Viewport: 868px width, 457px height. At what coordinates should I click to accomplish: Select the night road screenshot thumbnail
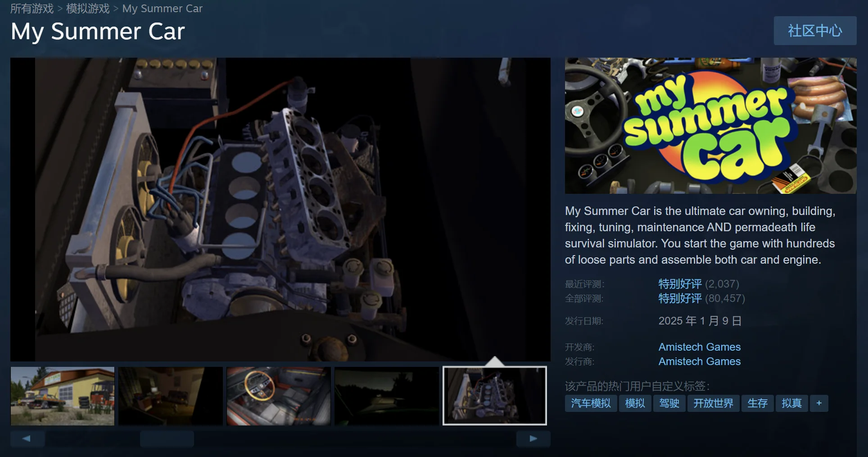pos(387,396)
